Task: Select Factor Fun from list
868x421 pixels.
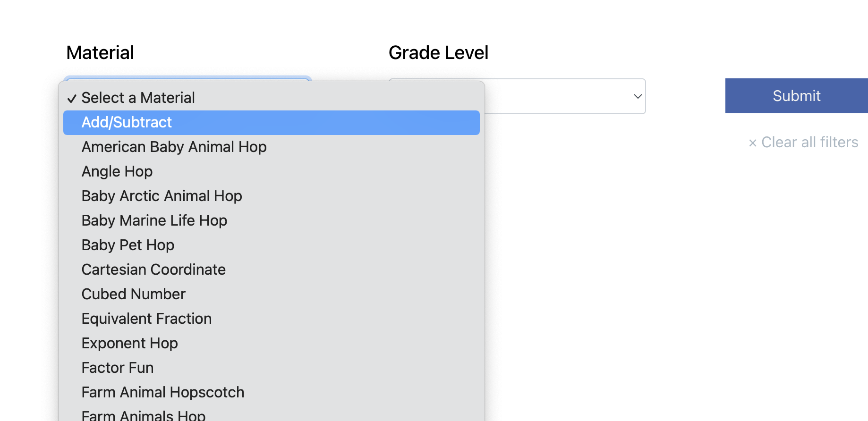Action: click(272, 368)
